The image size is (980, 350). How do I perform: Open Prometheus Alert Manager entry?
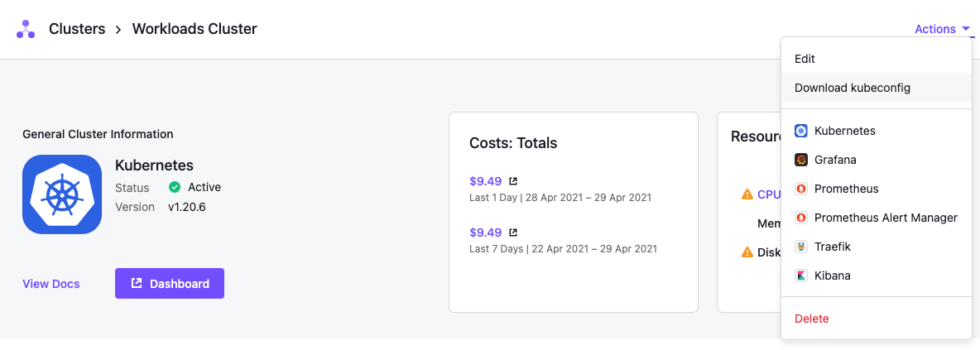876,218
